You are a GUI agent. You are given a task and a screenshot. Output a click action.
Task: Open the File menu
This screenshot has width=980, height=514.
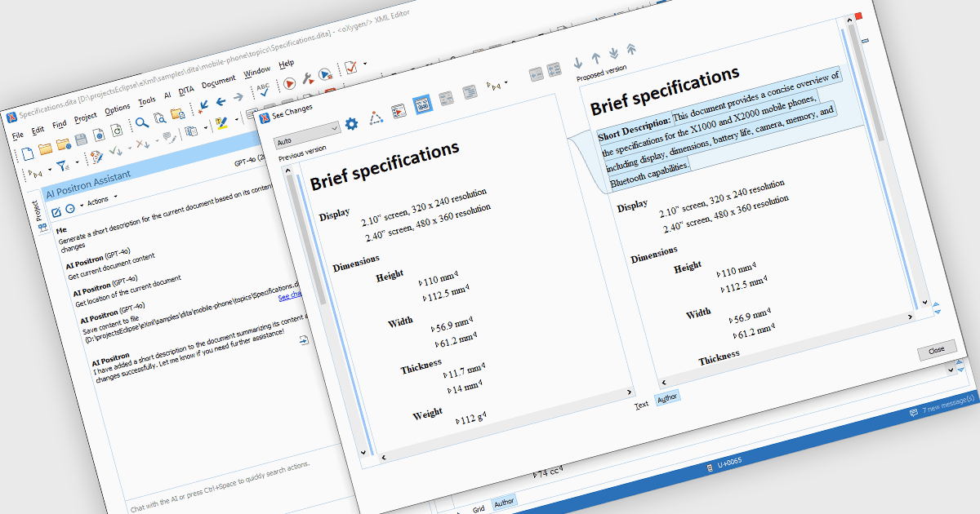coord(17,135)
